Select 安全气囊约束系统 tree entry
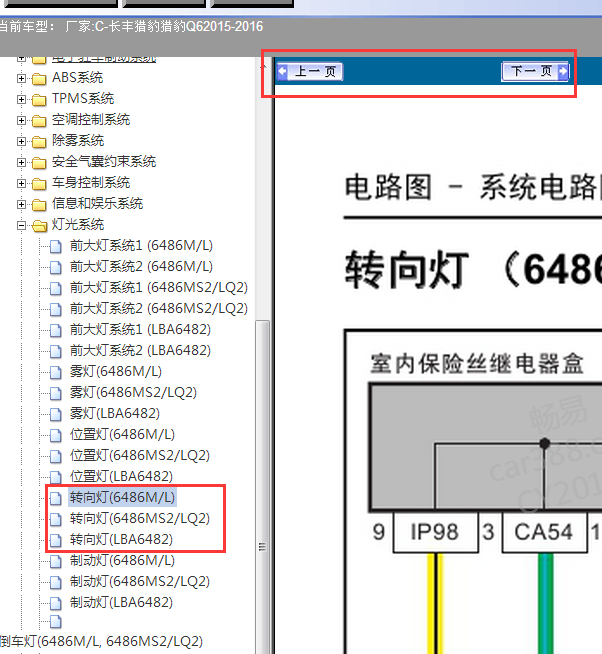The image size is (602, 654). (104, 161)
